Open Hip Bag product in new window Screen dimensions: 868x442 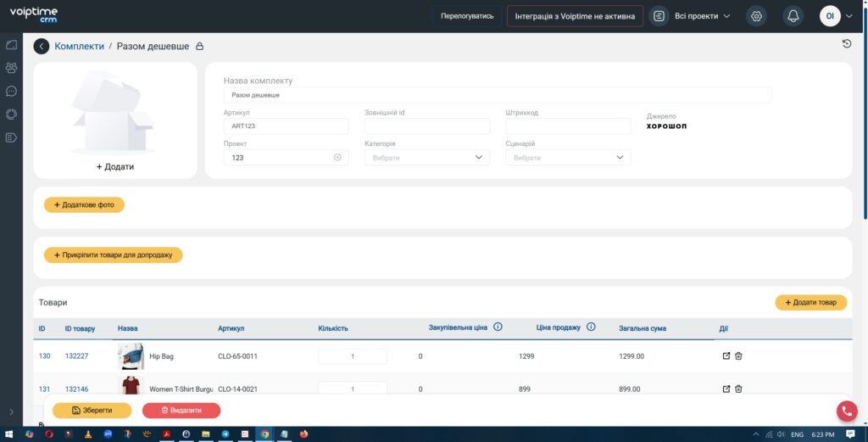(x=726, y=356)
